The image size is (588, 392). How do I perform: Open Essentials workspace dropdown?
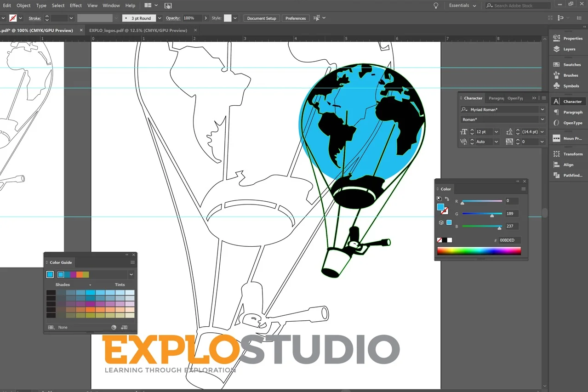[x=463, y=6]
